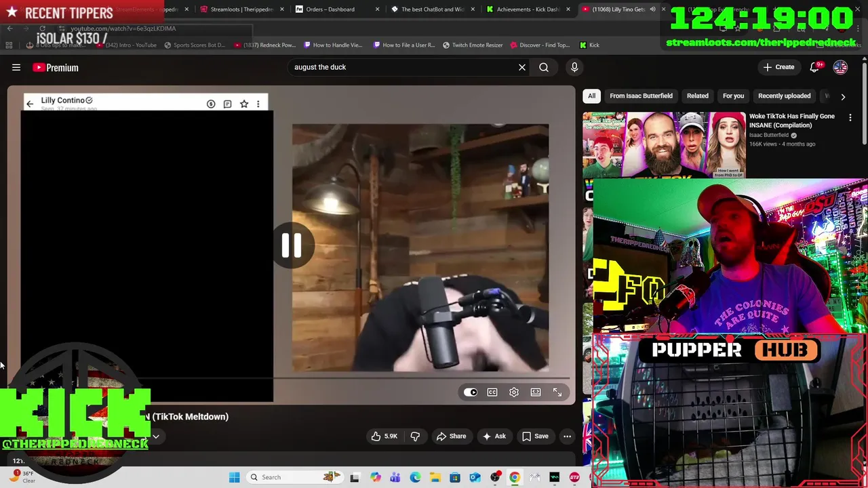Click the Ask button
This screenshot has height=488, width=868.
click(494, 436)
